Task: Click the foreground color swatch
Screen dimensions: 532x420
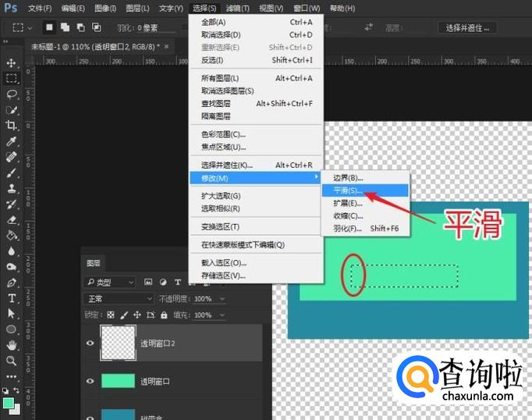Action: [9, 403]
